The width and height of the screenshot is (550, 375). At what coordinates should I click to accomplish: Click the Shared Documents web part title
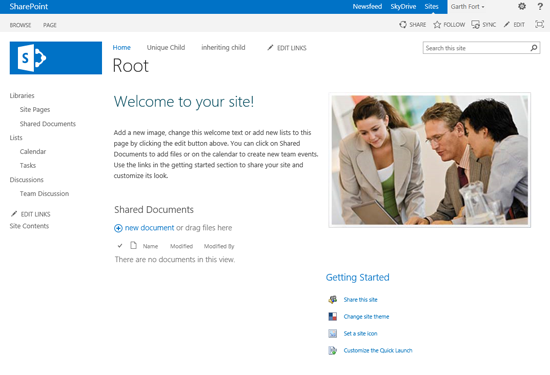154,209
